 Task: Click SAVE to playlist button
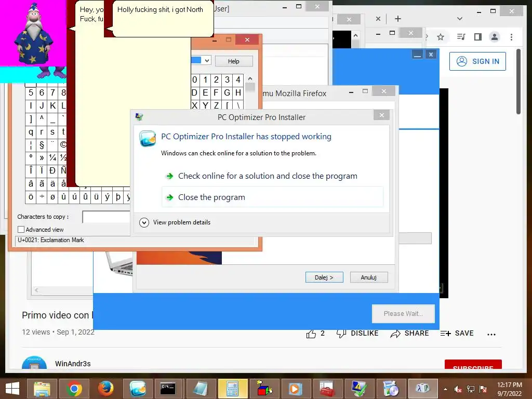pos(457,334)
